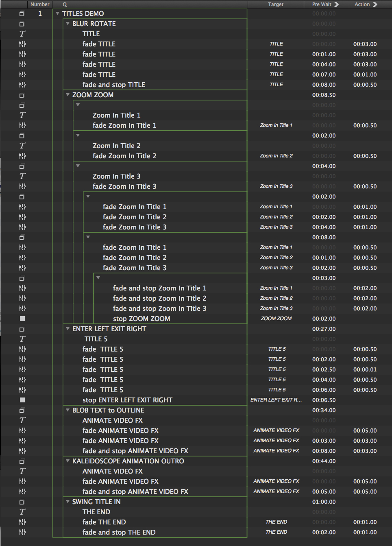
Task: Click the Group cue icon for BLOB TEXT to OUTLINE
Action: tap(22, 410)
